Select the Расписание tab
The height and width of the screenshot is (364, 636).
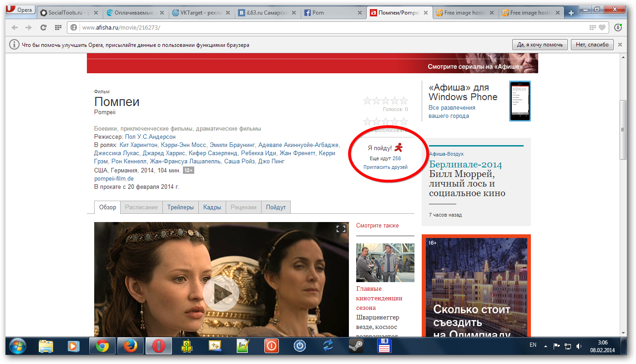tap(141, 207)
